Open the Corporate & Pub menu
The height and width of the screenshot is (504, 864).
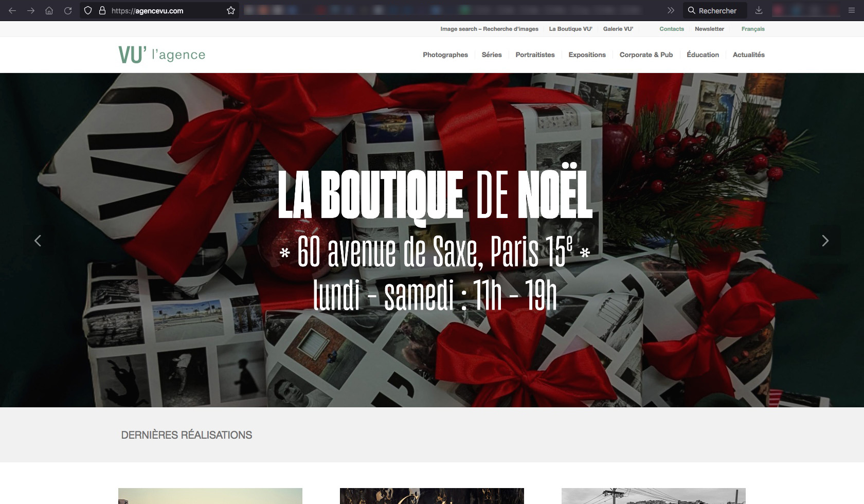coord(646,55)
